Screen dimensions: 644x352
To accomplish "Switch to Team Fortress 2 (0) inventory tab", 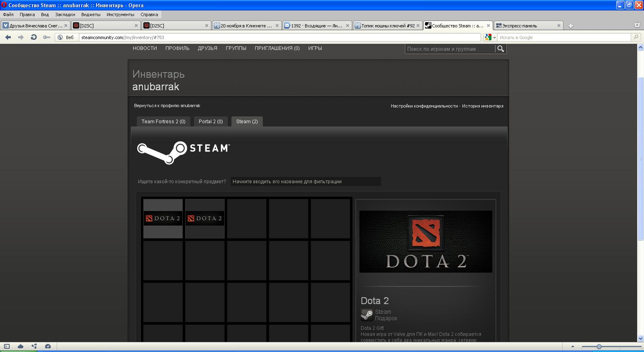I will tap(163, 121).
